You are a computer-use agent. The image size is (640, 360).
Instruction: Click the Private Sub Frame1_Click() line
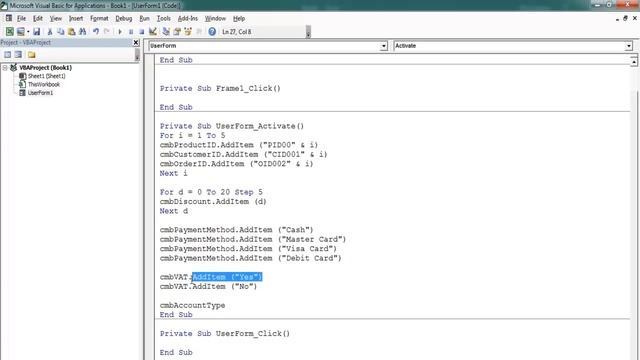pos(220,89)
